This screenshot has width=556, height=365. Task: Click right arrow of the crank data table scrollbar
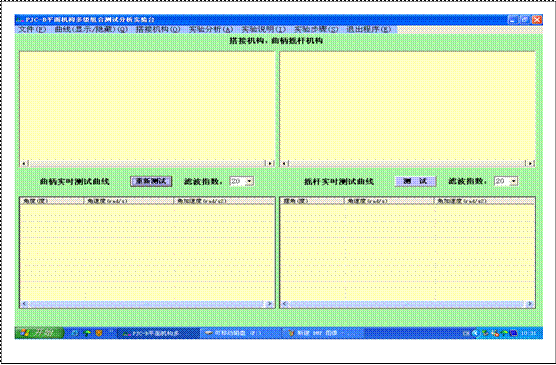click(x=269, y=304)
